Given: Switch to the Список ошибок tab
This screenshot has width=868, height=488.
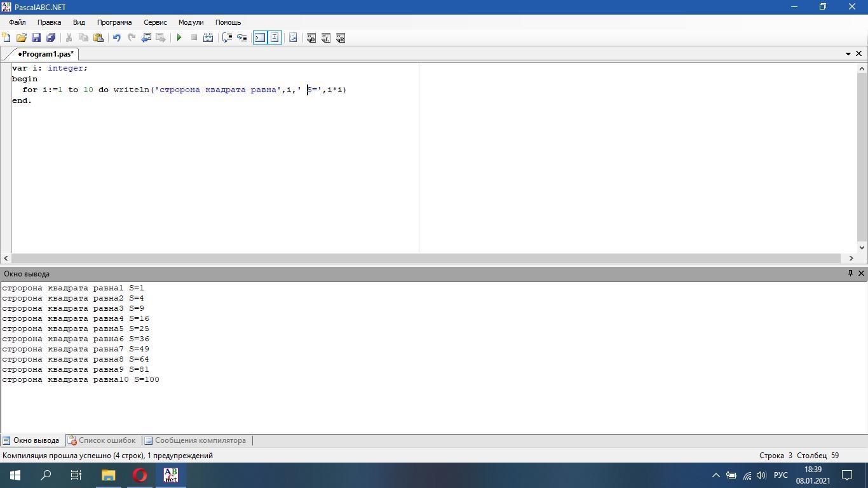Looking at the screenshot, I should coord(102,440).
